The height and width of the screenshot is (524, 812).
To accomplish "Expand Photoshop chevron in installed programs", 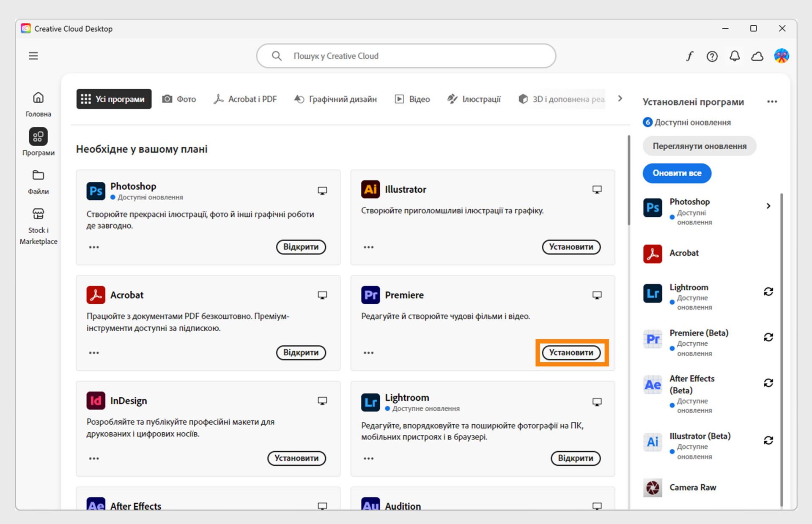I will point(768,206).
